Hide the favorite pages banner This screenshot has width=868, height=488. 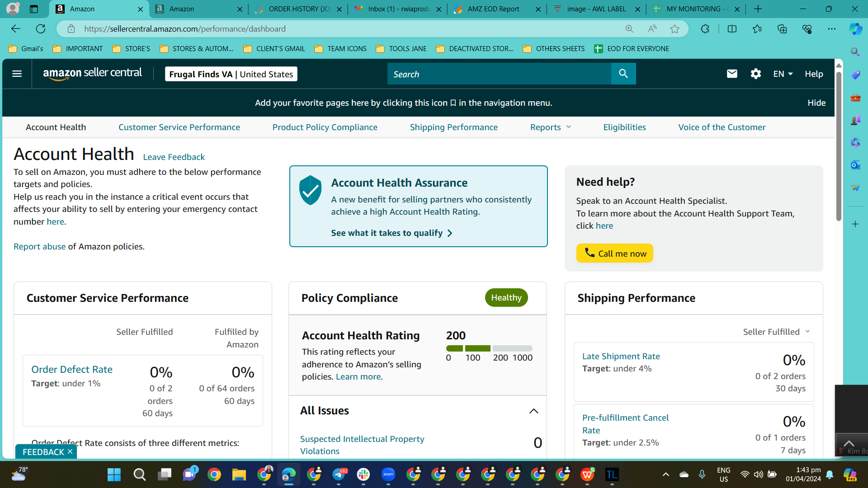(816, 103)
